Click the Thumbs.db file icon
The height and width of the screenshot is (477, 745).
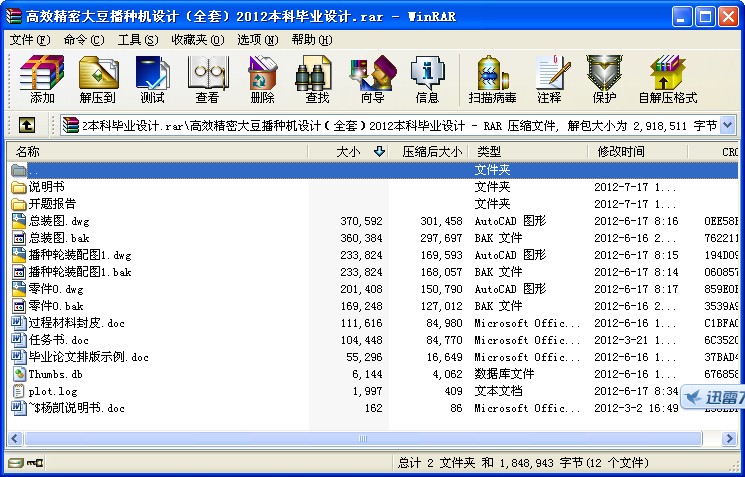(19, 374)
